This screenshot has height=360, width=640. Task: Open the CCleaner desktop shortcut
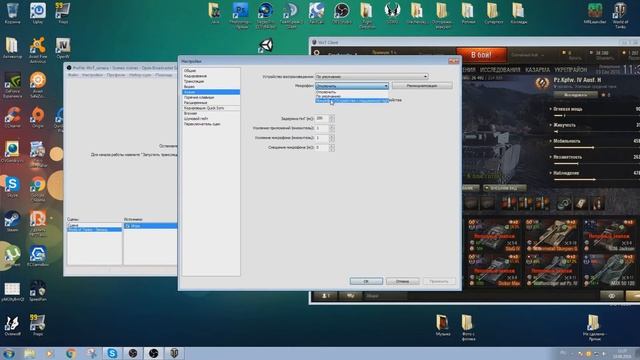[12, 118]
